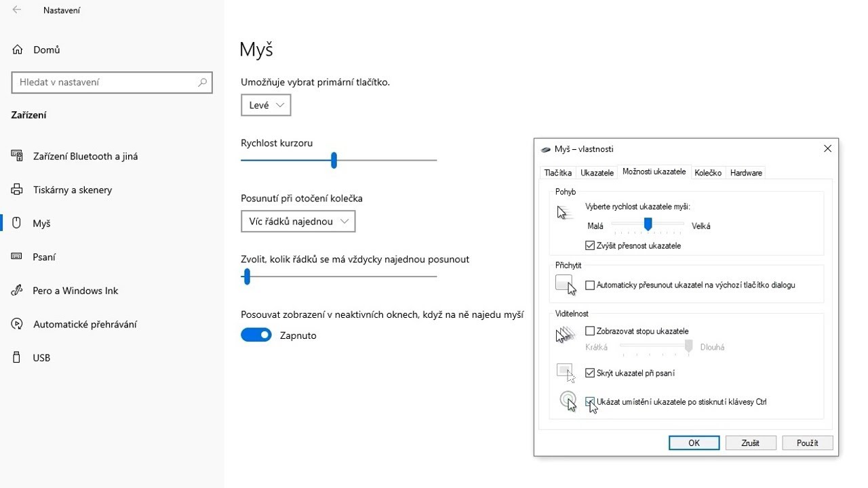The height and width of the screenshot is (488, 868).
Task: Open the primary button Levé dropdown
Action: [266, 105]
